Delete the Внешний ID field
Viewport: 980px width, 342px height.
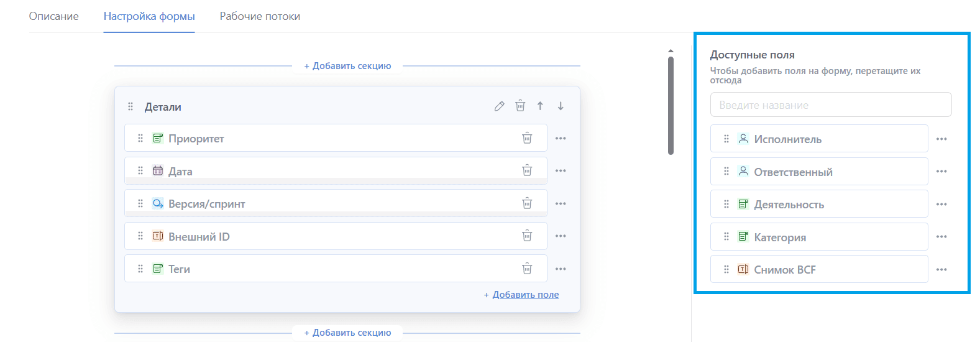[x=527, y=236]
